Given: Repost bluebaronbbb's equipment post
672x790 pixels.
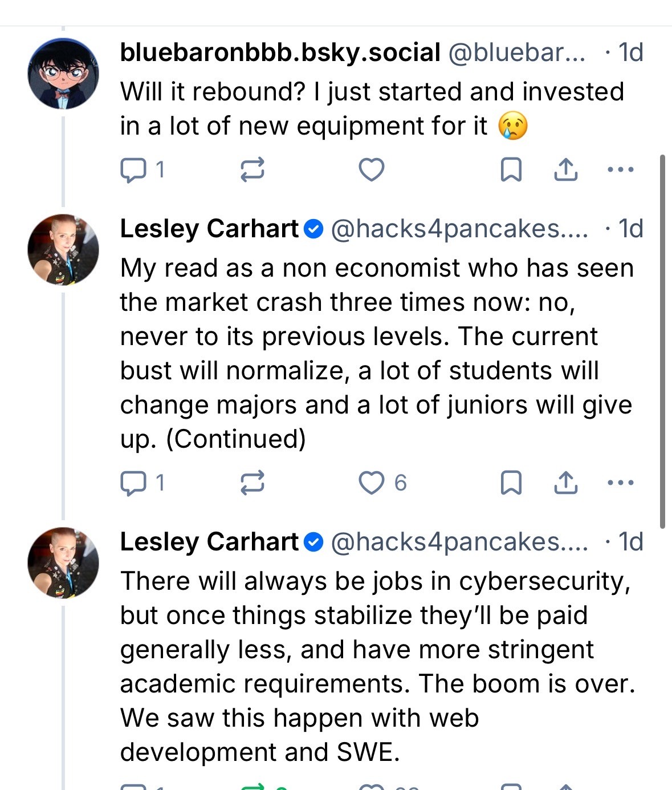Looking at the screenshot, I should (252, 170).
